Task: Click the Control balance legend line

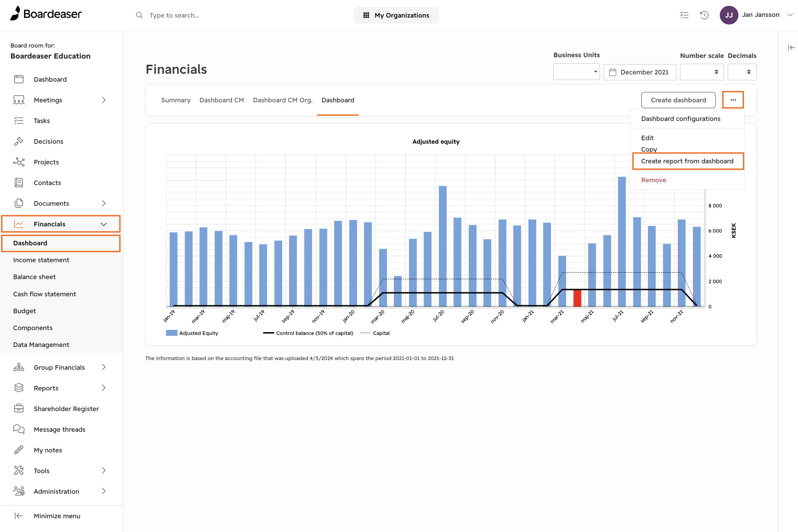Action: coord(268,333)
